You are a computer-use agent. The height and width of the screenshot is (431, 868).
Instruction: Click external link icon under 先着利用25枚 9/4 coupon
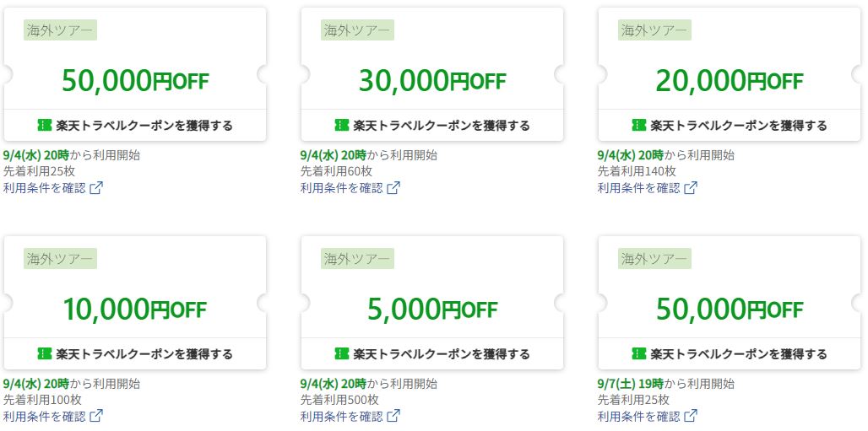tap(96, 188)
